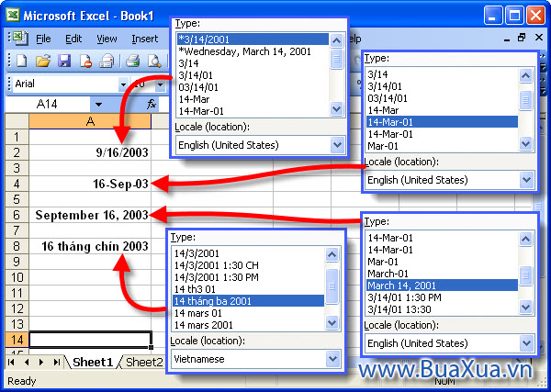Viewport: 551px width, 392px height.
Task: Choose the 14/3/2001 1:30 PM type
Action: pos(248,277)
